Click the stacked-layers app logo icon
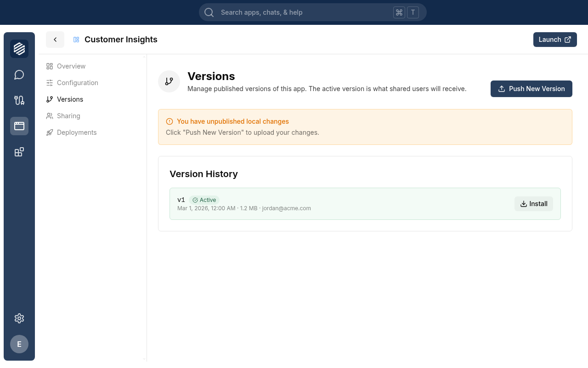588x368 pixels. click(19, 49)
